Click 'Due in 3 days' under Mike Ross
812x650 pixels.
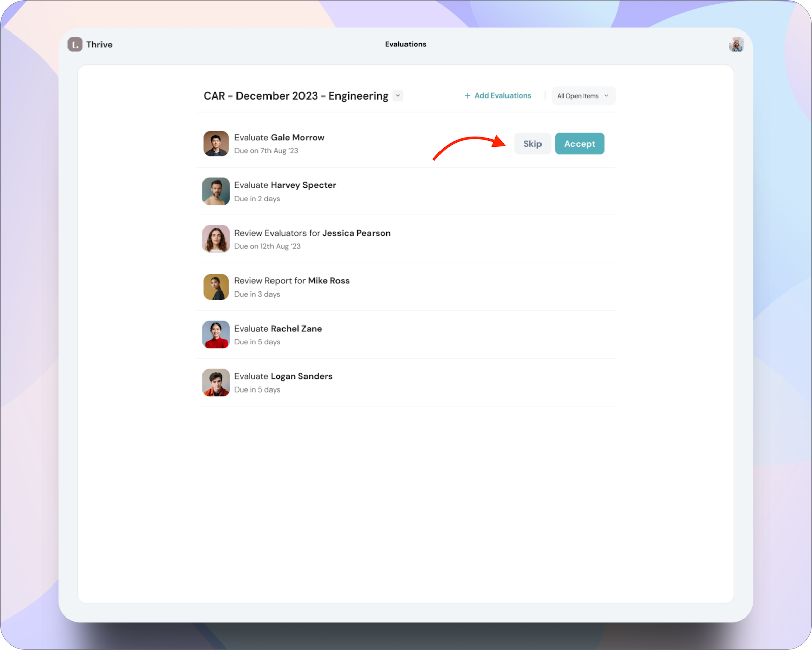[x=257, y=294]
